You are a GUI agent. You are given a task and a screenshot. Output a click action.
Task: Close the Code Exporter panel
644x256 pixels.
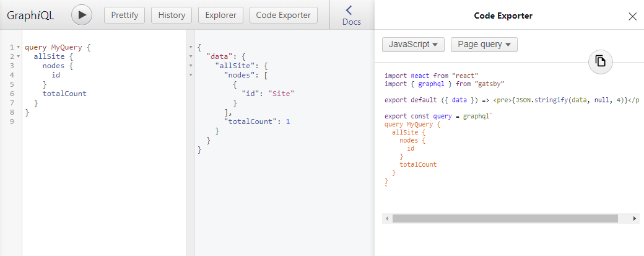click(x=632, y=16)
